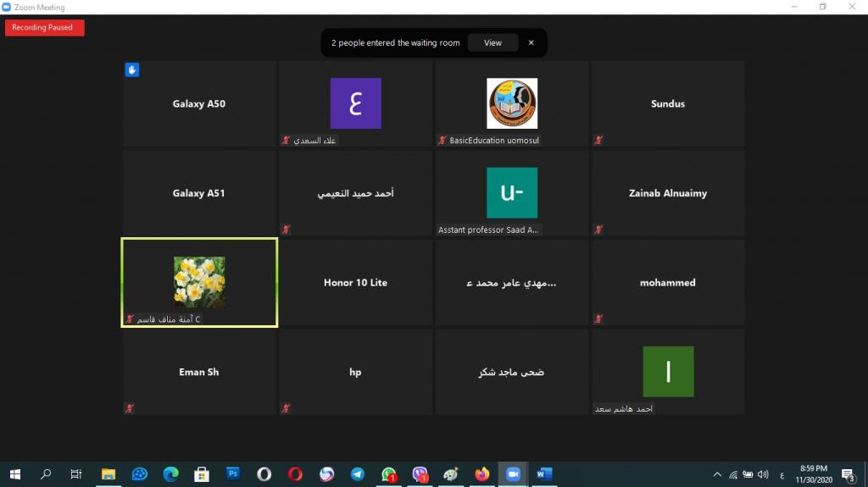This screenshot has height=487, width=868.
Task: Click the muted mic icon on Zainab Alnuaimy tile
Action: tap(598, 230)
